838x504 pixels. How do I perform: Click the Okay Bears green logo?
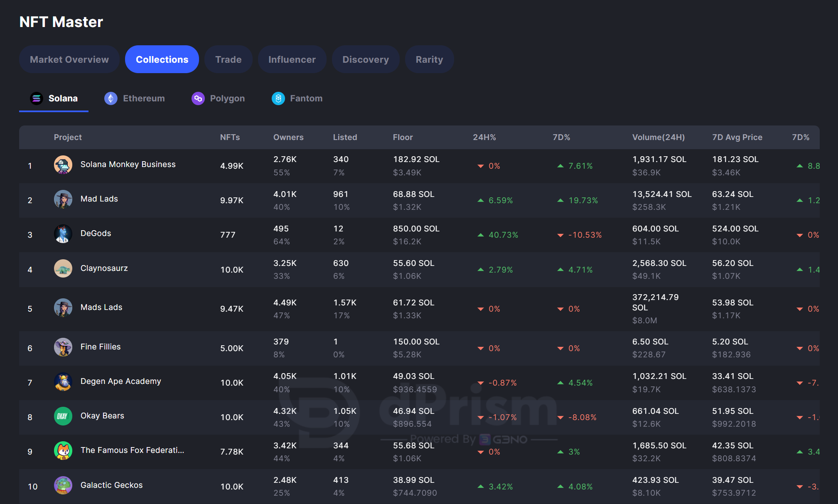pos(63,416)
